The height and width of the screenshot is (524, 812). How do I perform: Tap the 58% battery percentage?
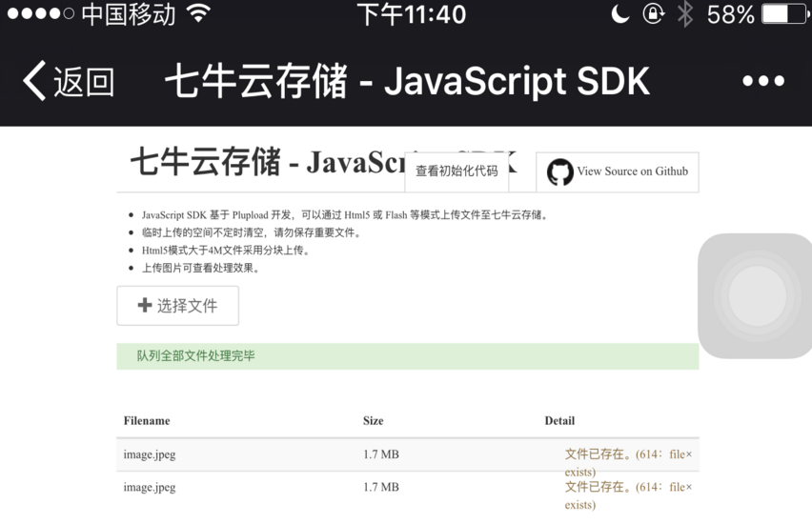[731, 14]
